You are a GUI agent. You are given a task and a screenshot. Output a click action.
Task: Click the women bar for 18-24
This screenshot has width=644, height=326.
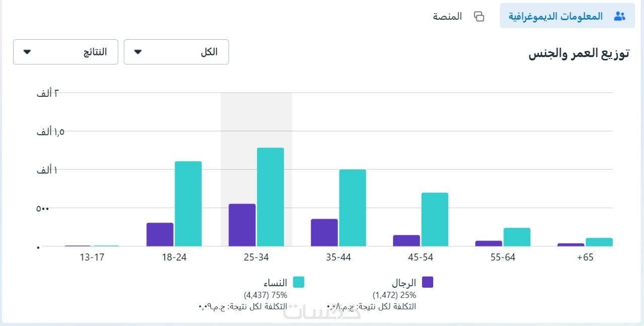(188, 204)
